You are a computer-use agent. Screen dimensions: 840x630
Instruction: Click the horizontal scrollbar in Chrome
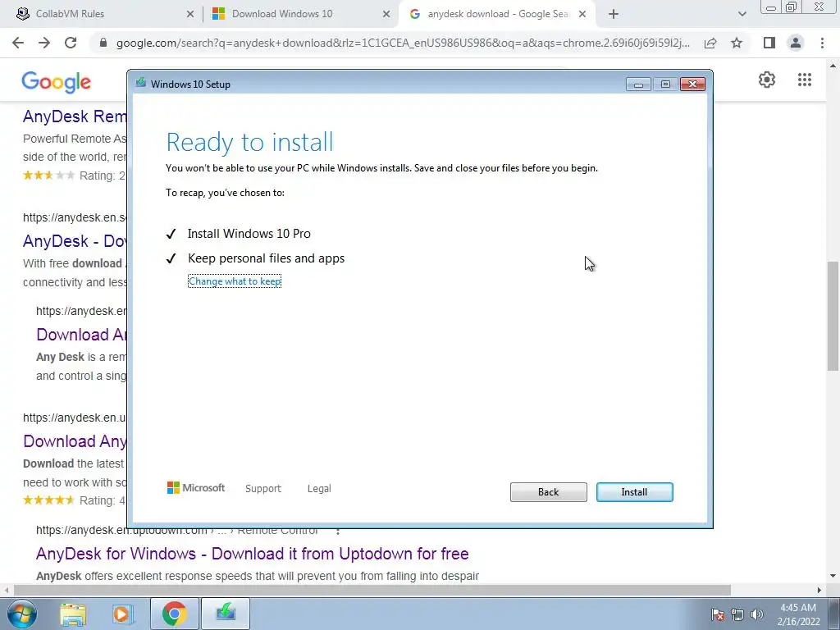pos(372,590)
